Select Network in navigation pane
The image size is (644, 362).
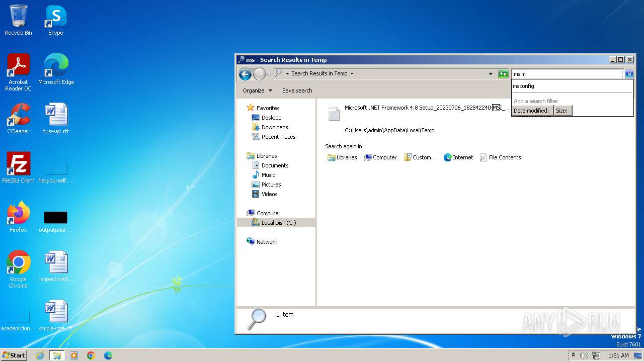pos(267,242)
